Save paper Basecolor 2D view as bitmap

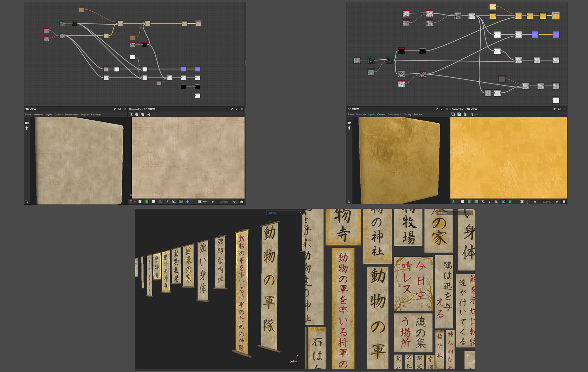click(x=137, y=114)
